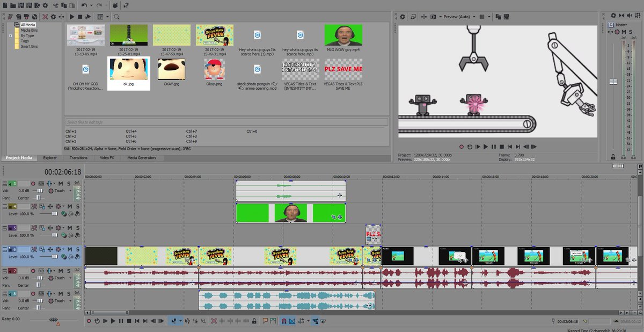
Task: Open Mixing Console icon in Master panel
Action: pos(638,16)
